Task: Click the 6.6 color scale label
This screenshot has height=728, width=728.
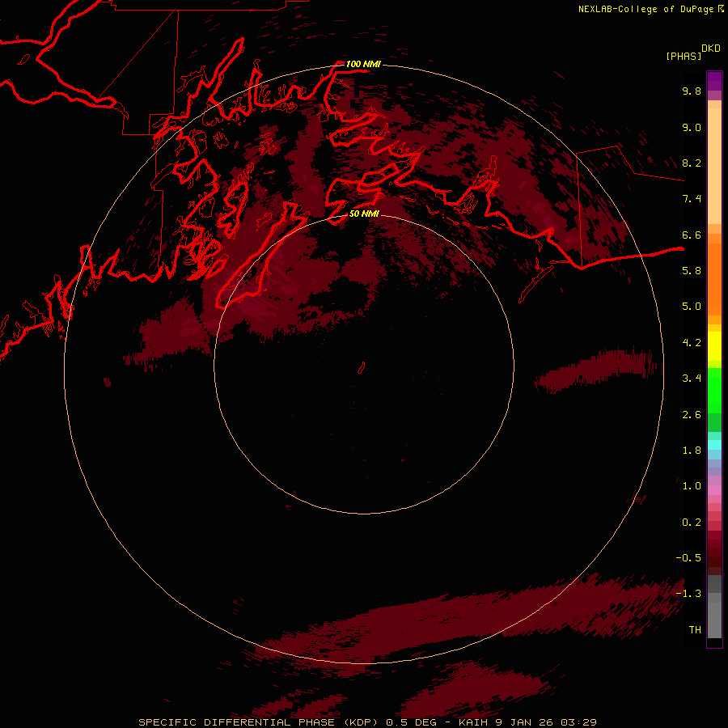Action: tap(692, 235)
